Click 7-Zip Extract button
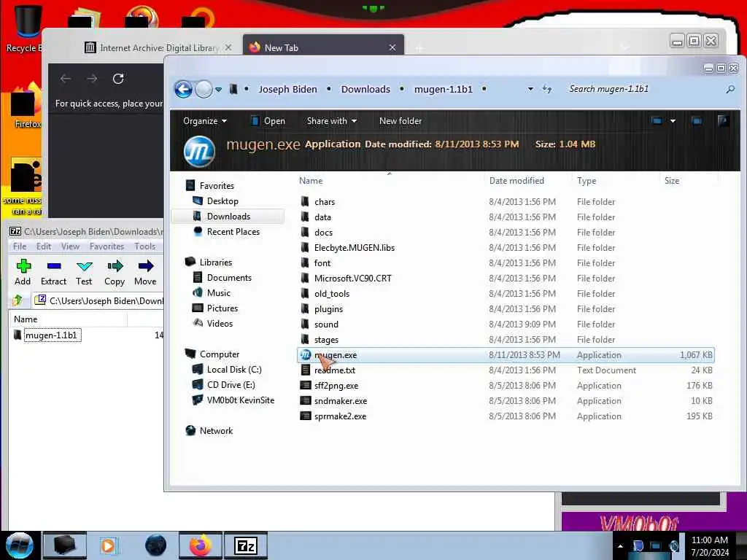The width and height of the screenshot is (747, 560). pos(53,273)
